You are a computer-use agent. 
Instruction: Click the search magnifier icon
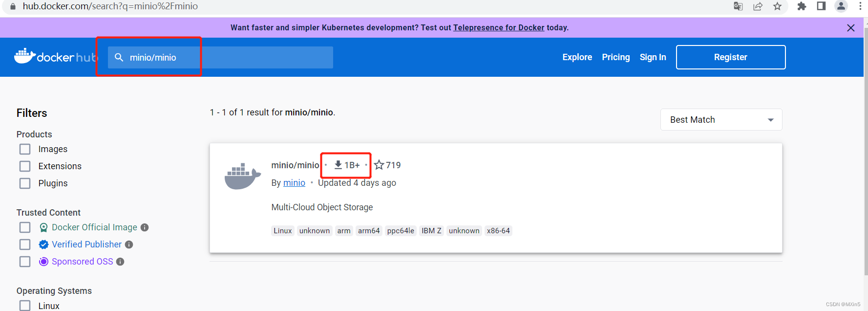[x=119, y=58]
